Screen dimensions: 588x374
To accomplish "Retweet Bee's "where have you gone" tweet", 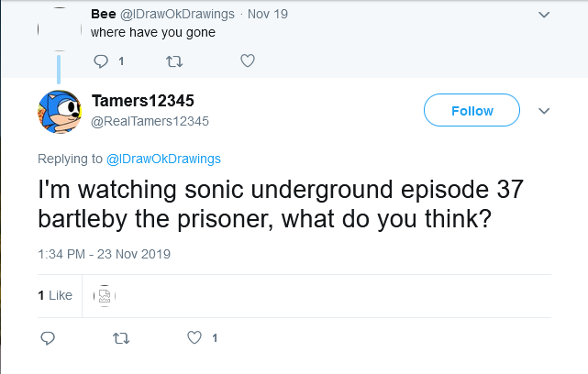I will pyautogui.click(x=172, y=61).
